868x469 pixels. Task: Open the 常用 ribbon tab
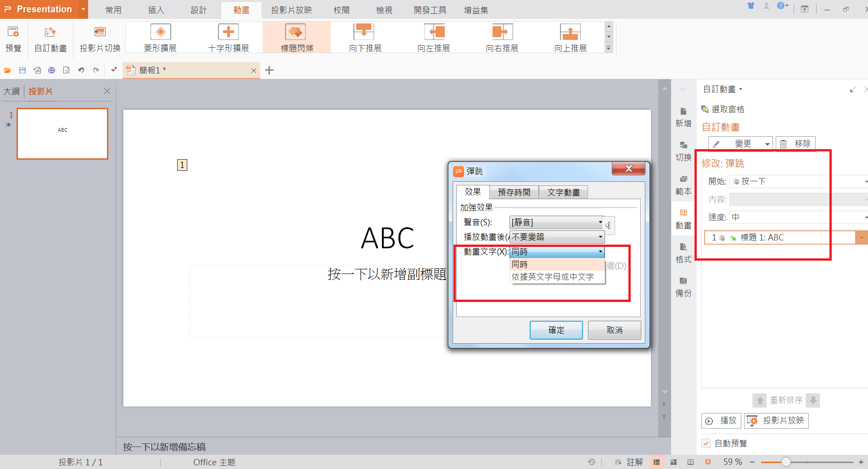pos(113,10)
